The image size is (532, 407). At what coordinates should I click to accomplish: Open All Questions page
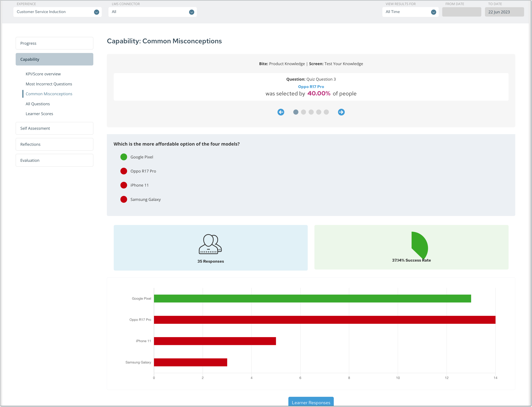37,104
